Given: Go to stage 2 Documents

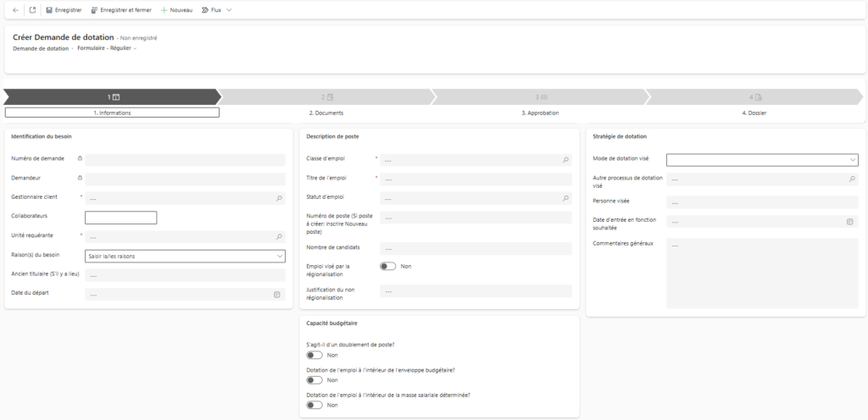Looking at the screenshot, I should tap(326, 97).
